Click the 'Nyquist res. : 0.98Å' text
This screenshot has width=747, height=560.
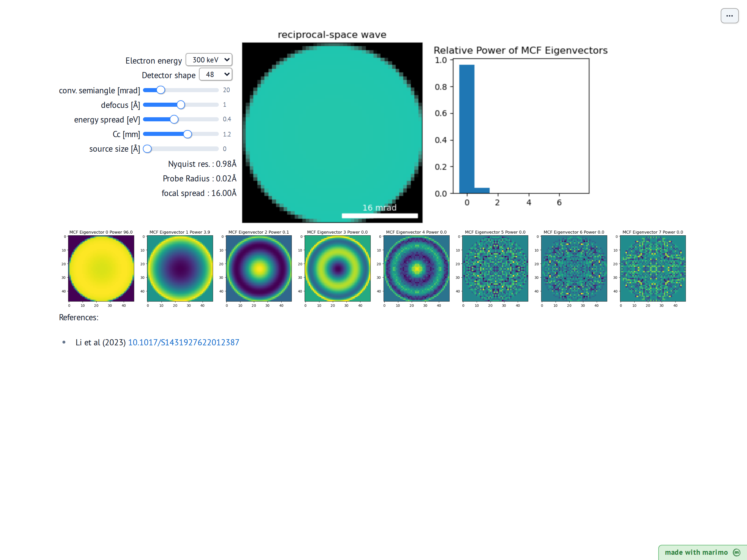tap(202, 164)
